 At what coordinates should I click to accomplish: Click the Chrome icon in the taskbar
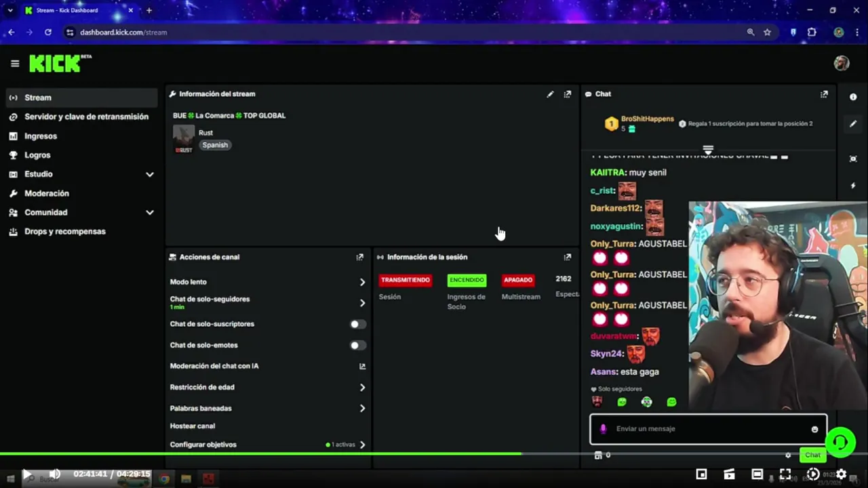click(x=163, y=479)
